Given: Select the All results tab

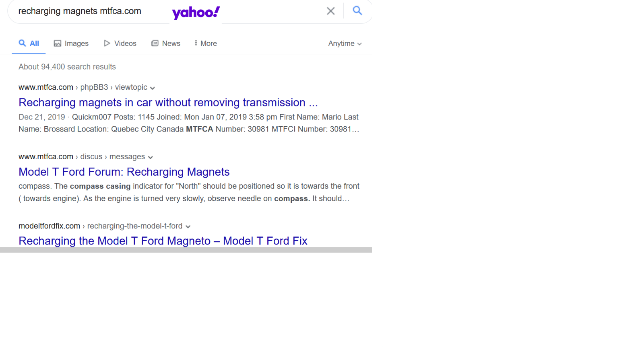Looking at the screenshot, I should tap(29, 43).
